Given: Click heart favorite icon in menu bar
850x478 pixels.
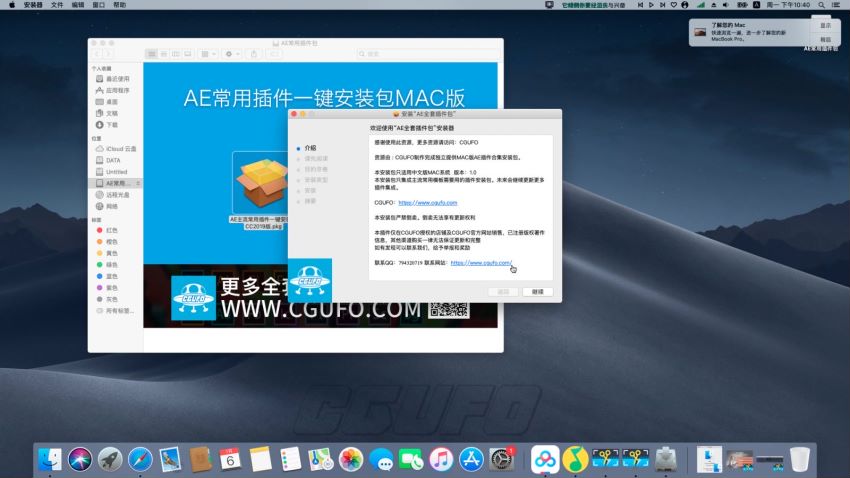Looking at the screenshot, I should point(674,5).
